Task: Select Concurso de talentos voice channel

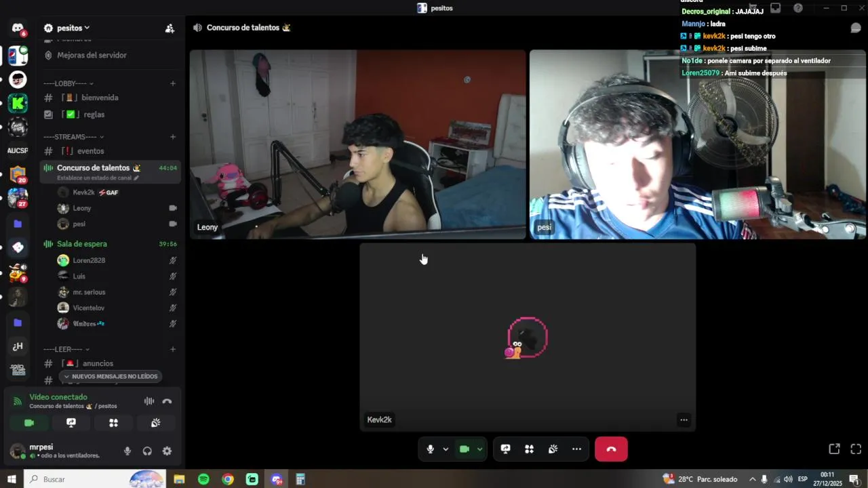Action: pyautogui.click(x=110, y=171)
